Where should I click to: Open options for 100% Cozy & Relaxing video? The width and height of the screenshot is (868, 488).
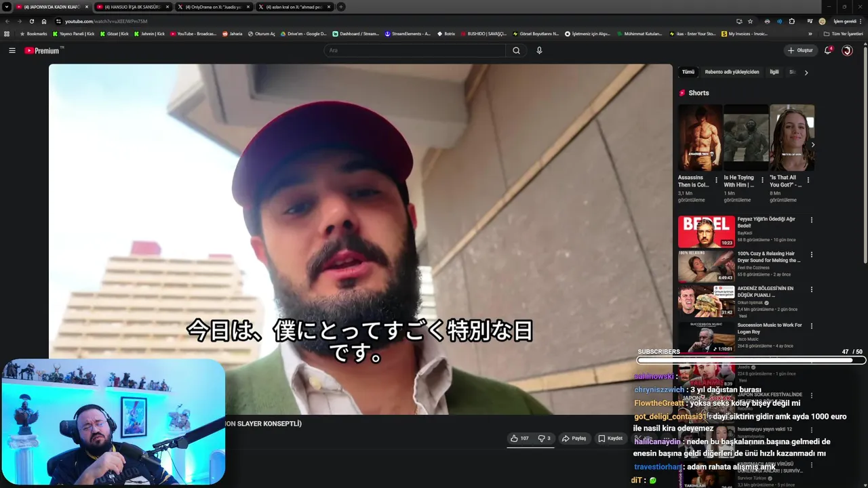click(811, 255)
